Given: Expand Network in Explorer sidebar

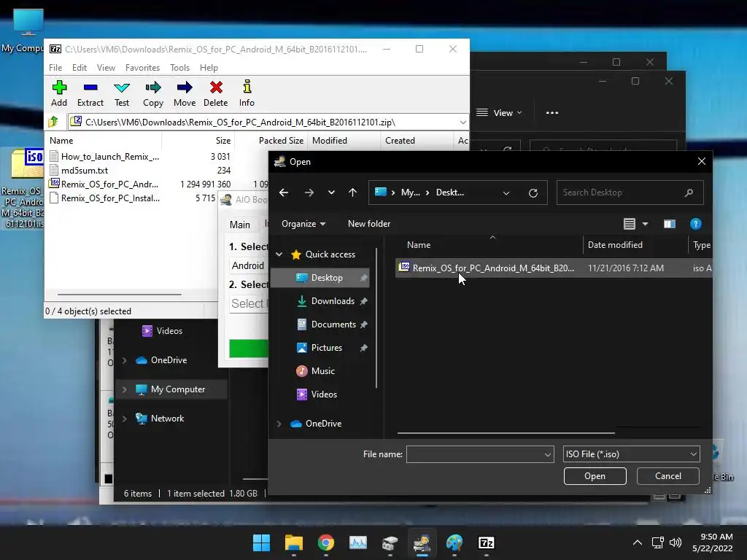Looking at the screenshot, I should click(125, 418).
